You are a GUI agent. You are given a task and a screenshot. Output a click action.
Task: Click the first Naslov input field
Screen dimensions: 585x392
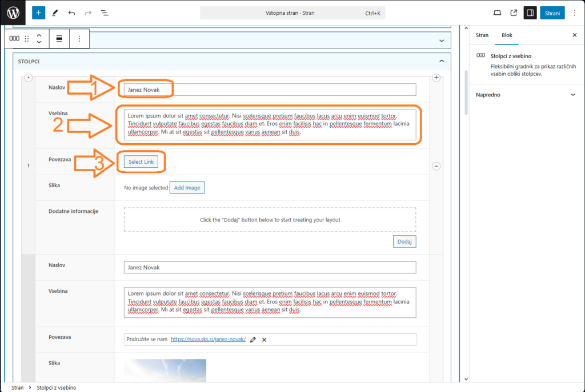[x=270, y=90]
